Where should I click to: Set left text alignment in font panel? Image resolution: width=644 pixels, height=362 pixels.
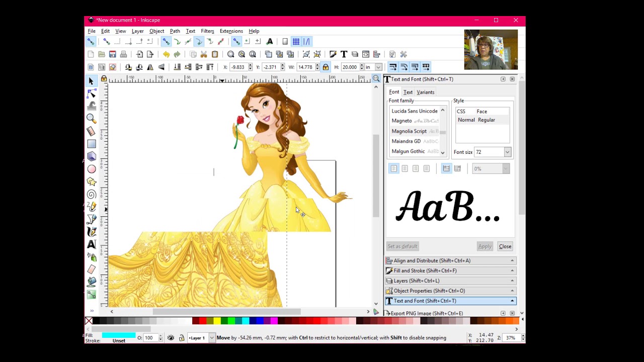pos(394,168)
